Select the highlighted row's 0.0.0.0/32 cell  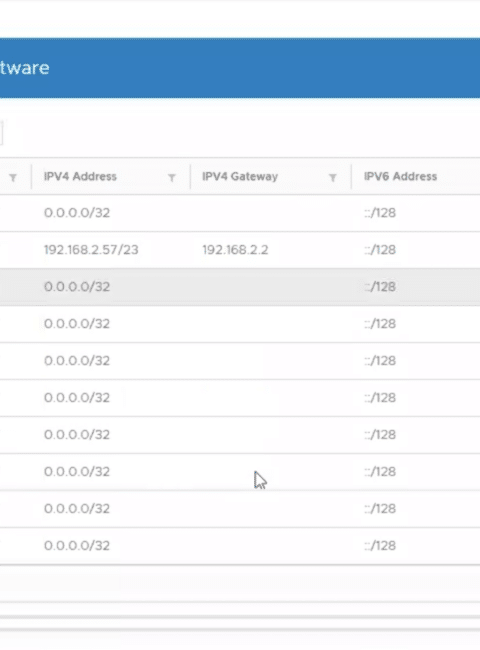(77, 287)
